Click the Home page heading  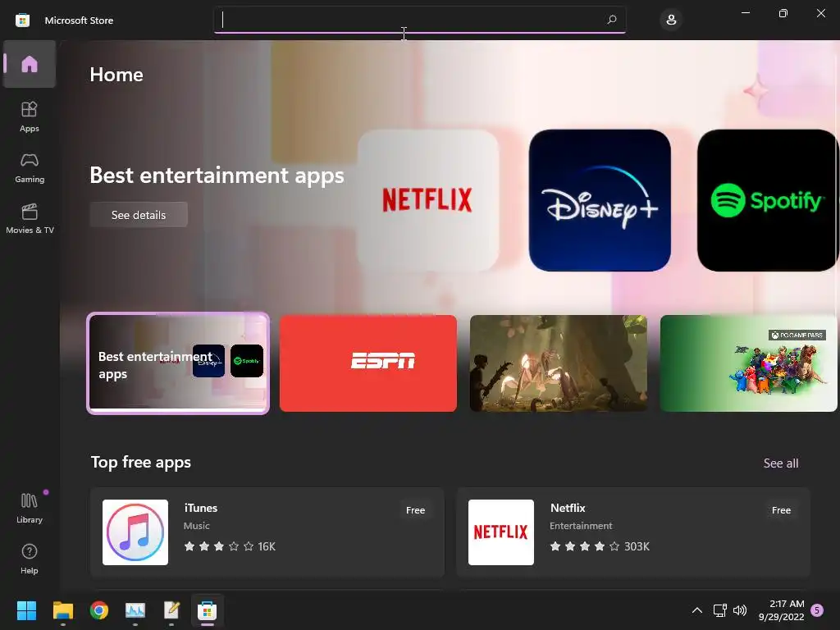[116, 75]
